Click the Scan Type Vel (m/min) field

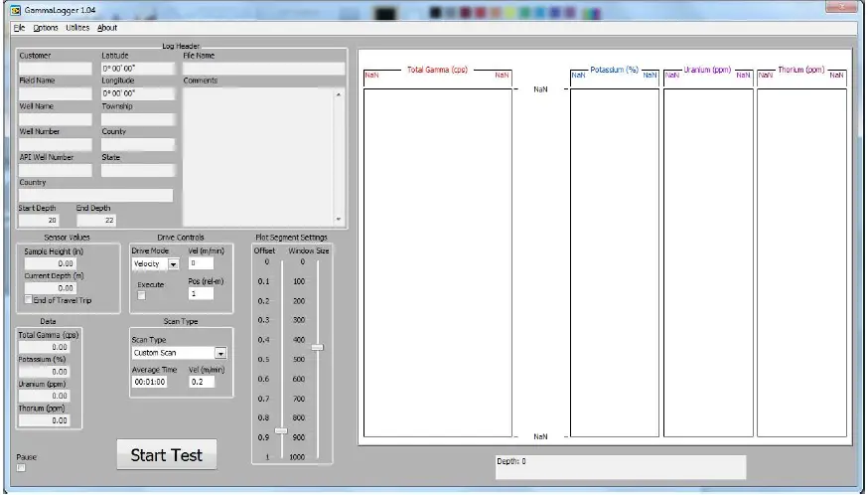pyautogui.click(x=202, y=382)
